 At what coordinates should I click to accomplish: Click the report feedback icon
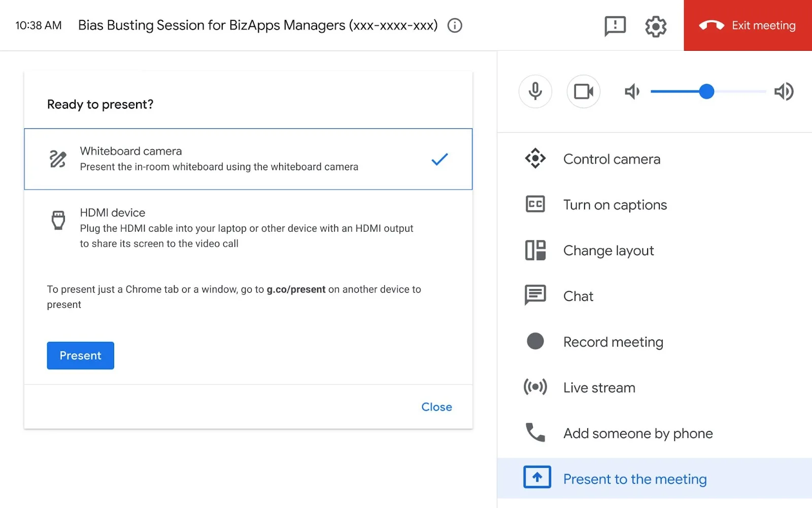tap(615, 26)
